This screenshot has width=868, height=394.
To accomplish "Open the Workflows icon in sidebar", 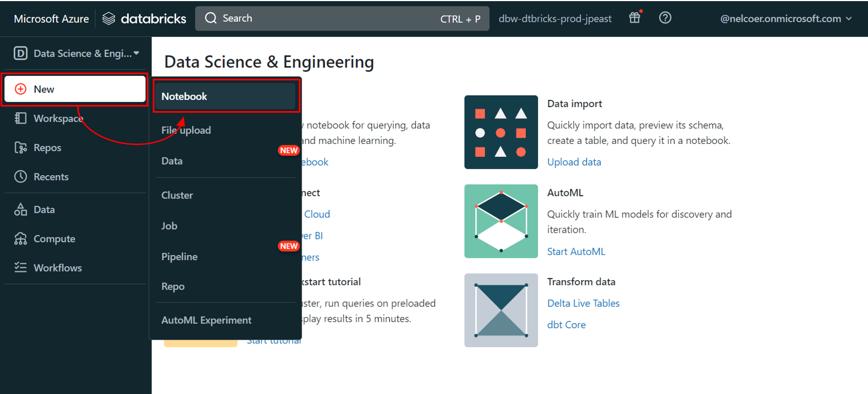I will click(21, 268).
